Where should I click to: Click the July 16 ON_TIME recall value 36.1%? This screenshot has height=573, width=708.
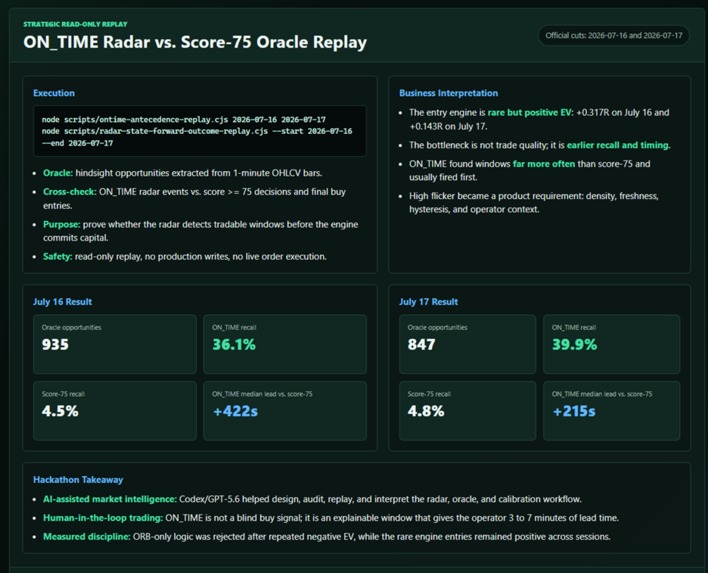(234, 345)
